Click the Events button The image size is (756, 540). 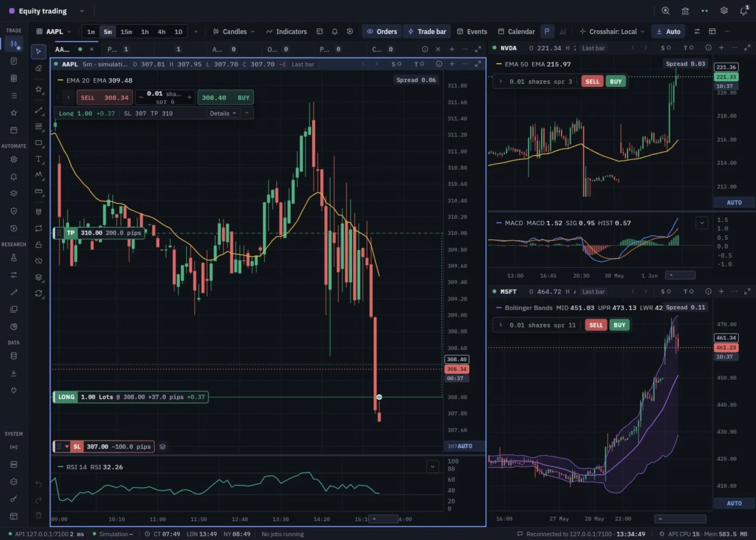(472, 32)
